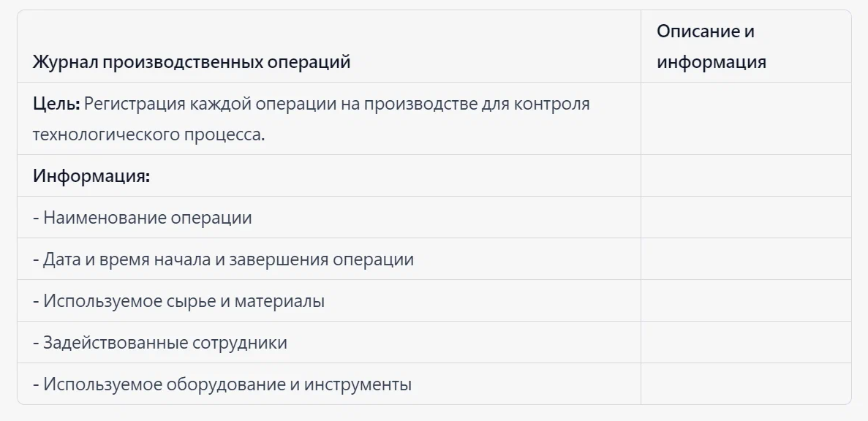Select the 'Описание и информация' column header

pos(746,47)
